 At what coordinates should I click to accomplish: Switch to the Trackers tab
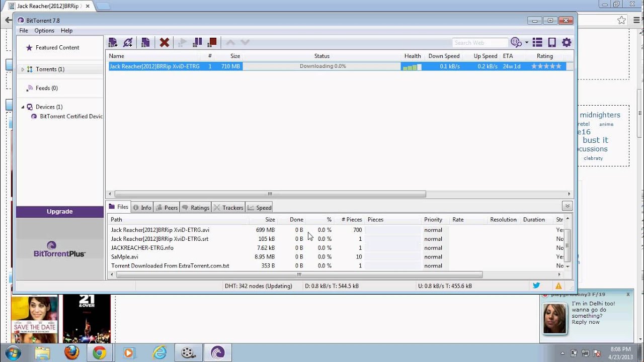tap(228, 208)
